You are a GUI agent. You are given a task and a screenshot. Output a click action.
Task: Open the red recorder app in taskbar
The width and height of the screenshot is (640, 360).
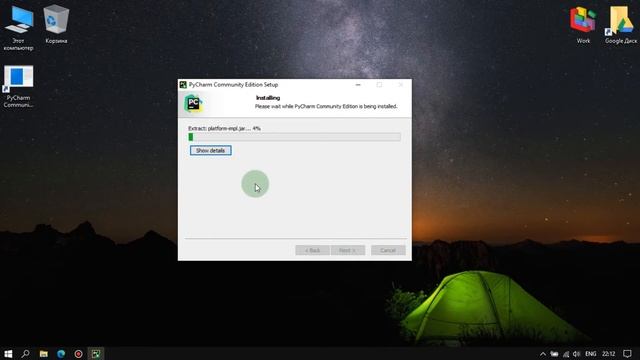(78, 354)
